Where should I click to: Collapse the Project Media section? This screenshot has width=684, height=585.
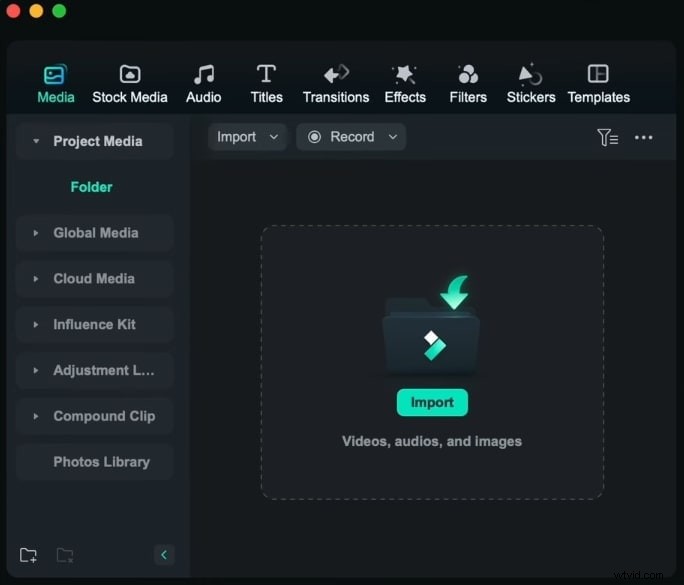(36, 142)
